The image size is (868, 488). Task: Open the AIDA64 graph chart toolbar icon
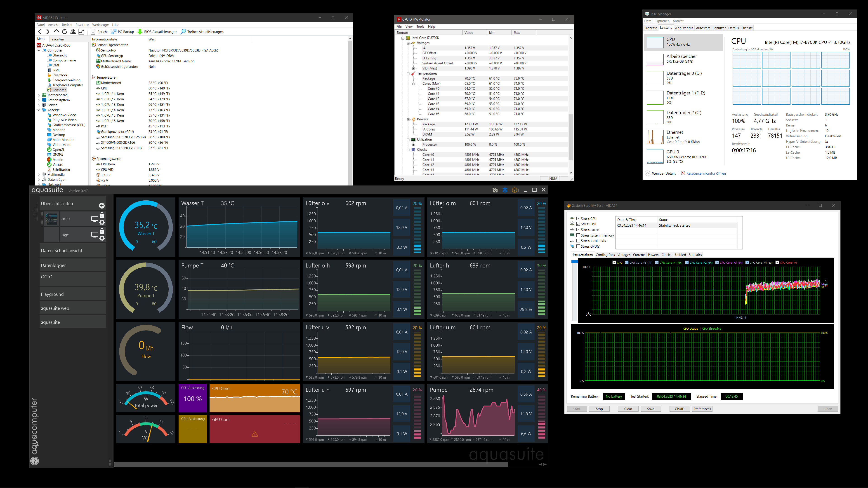pos(82,32)
